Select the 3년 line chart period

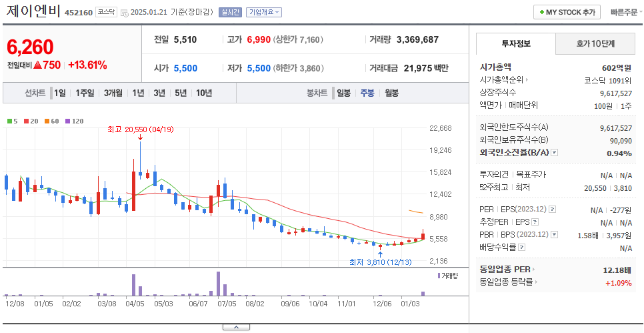tap(159, 93)
